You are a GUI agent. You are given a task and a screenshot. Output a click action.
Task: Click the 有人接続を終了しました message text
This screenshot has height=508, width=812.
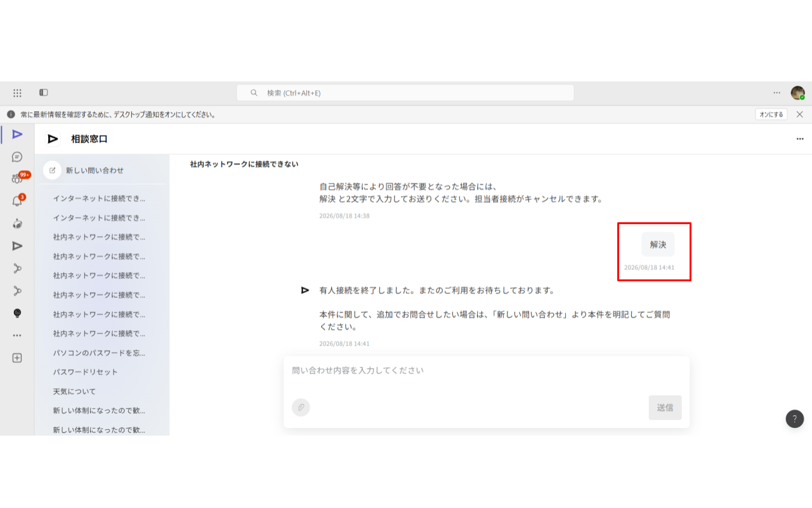coord(437,290)
